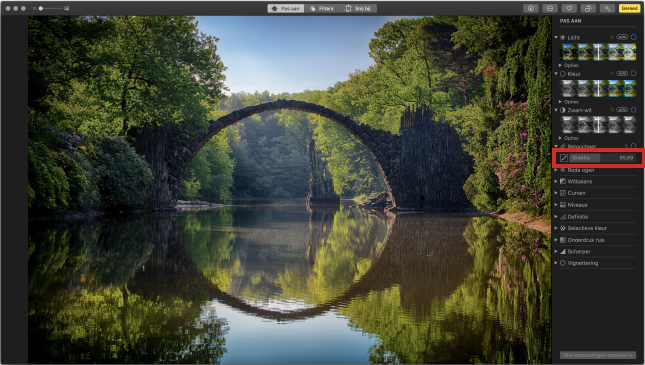Reset Licht adjustment with undo arrow

(612, 37)
